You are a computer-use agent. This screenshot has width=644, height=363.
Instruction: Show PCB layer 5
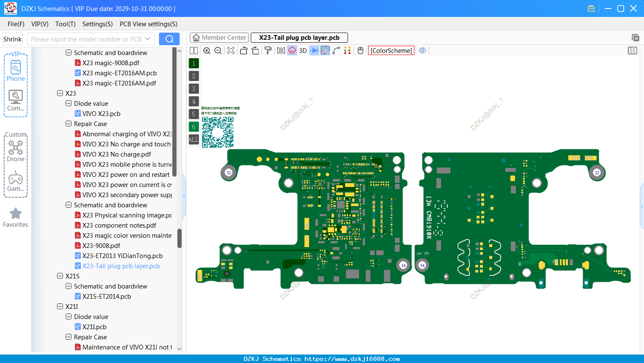click(x=194, y=114)
